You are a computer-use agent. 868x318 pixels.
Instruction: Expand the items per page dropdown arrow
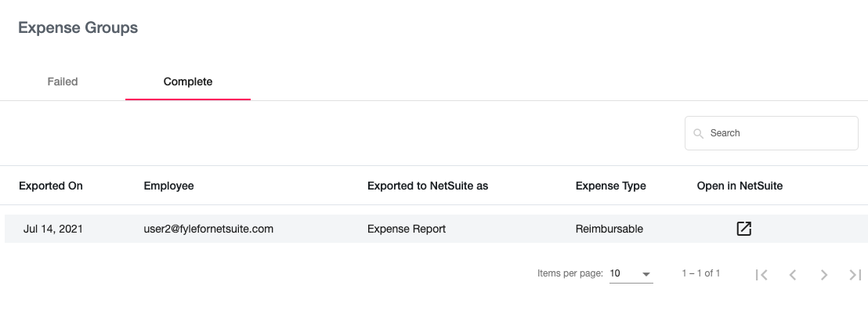[x=646, y=274]
